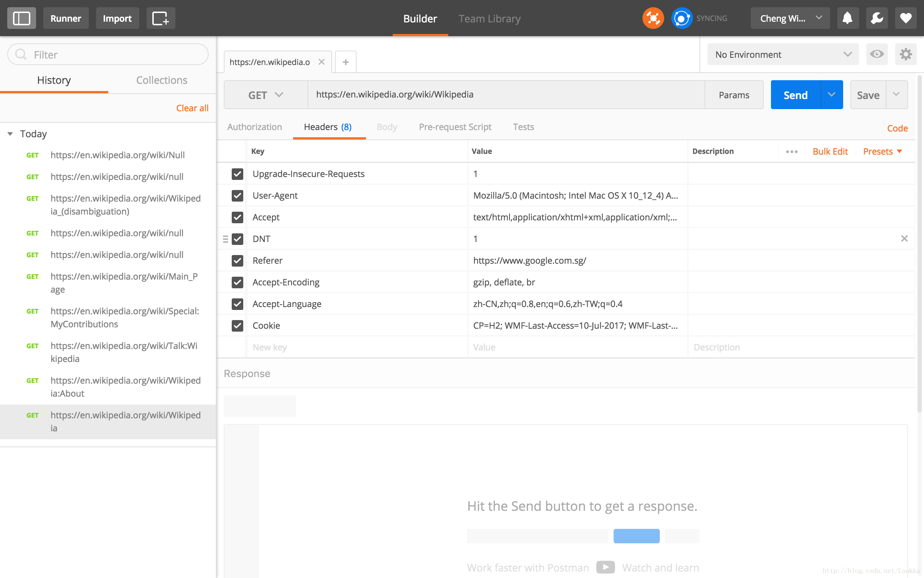924x578 pixels.
Task: Open the three-dots column options
Action: pos(792,151)
